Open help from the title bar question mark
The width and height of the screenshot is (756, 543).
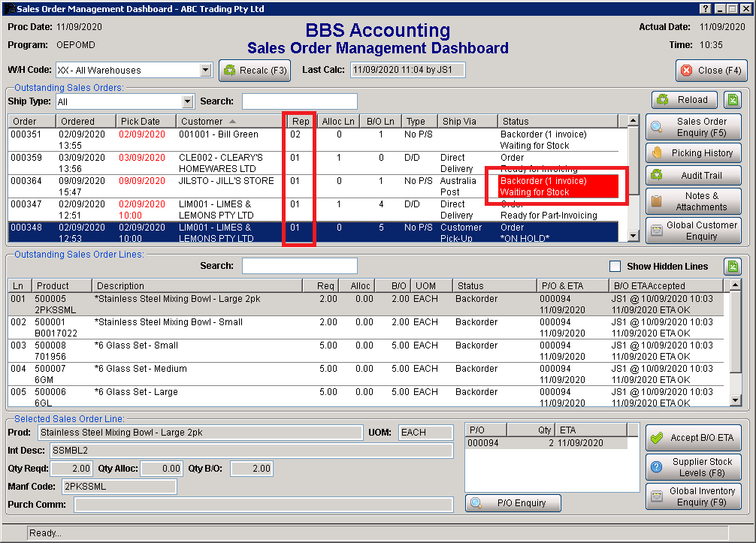coord(705,8)
